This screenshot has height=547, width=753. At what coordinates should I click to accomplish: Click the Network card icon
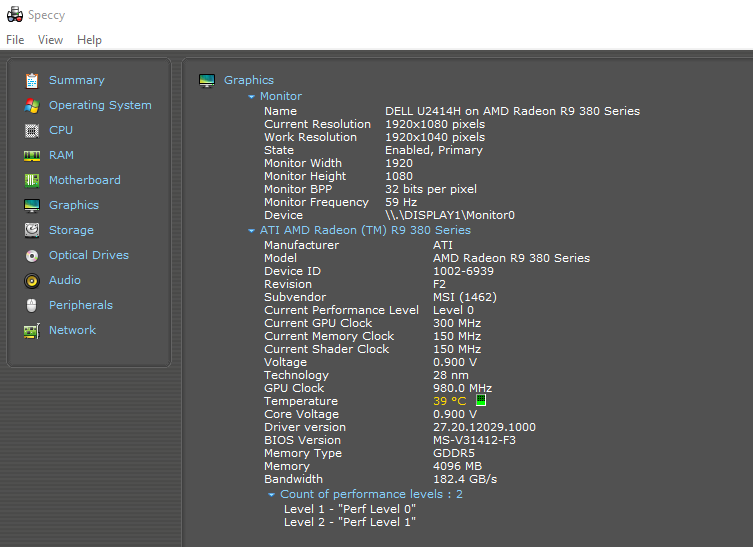pos(32,330)
